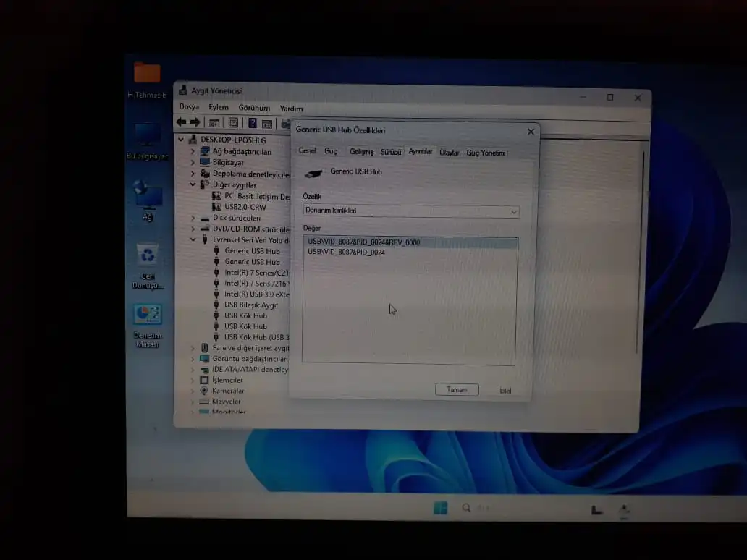This screenshot has width=747, height=560.
Task: Select the İşlemciler category
Action: pos(227,380)
